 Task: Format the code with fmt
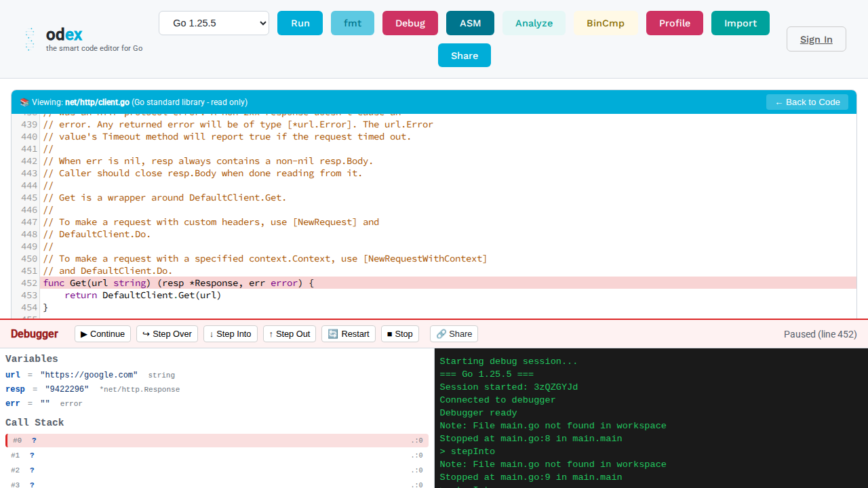click(x=352, y=22)
